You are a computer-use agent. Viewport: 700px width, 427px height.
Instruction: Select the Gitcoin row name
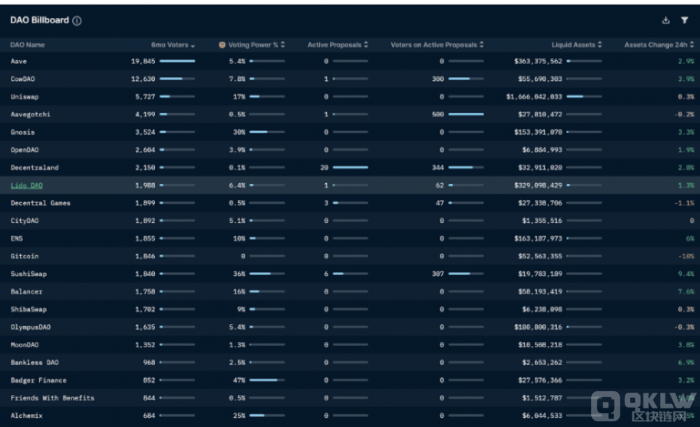[25, 256]
